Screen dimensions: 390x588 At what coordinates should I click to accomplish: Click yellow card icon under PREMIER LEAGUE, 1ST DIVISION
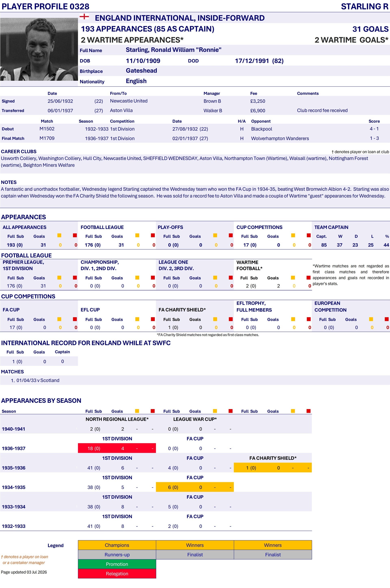[x=59, y=278]
